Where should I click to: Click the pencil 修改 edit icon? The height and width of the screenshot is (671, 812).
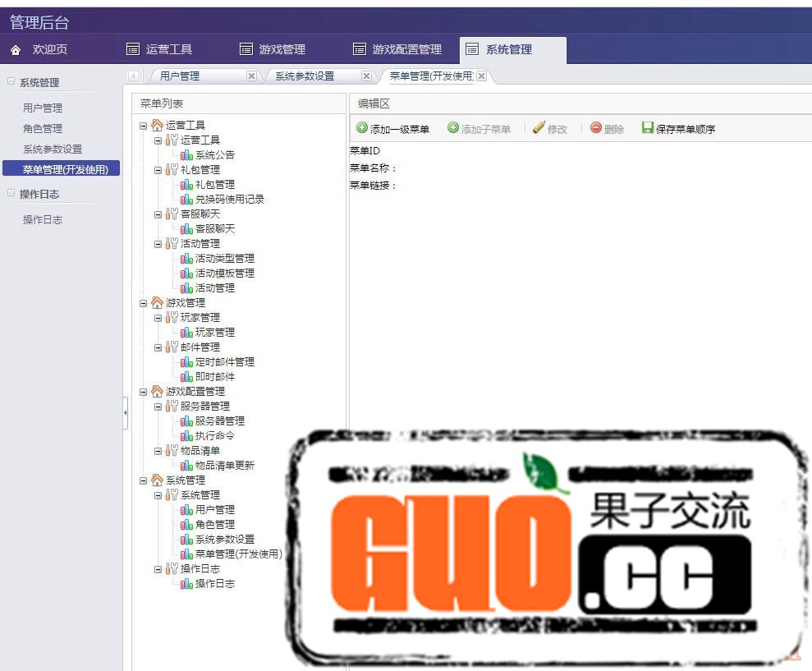(x=539, y=128)
